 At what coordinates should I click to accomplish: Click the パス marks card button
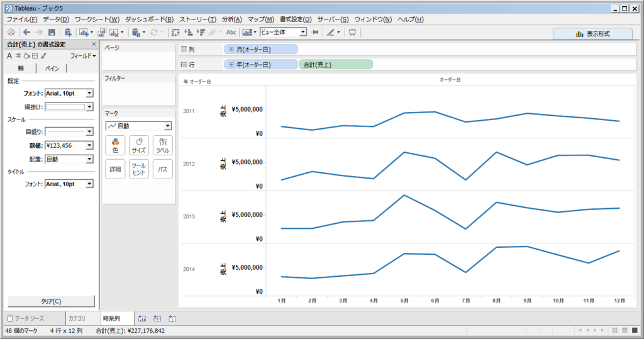tap(163, 169)
